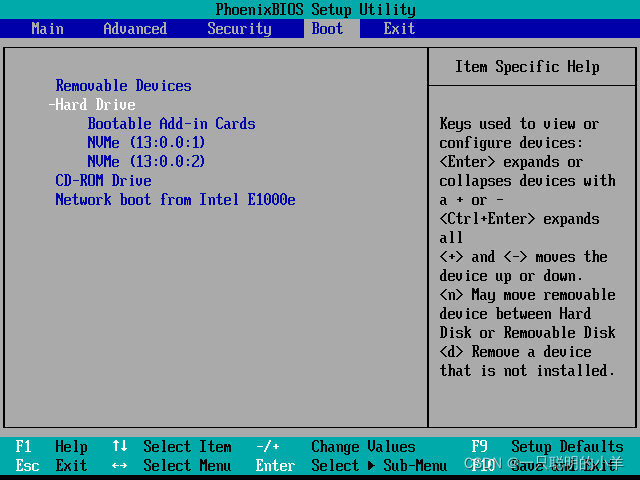Click the up-down arrows Select Item icon
640x480 pixels.
point(120,447)
